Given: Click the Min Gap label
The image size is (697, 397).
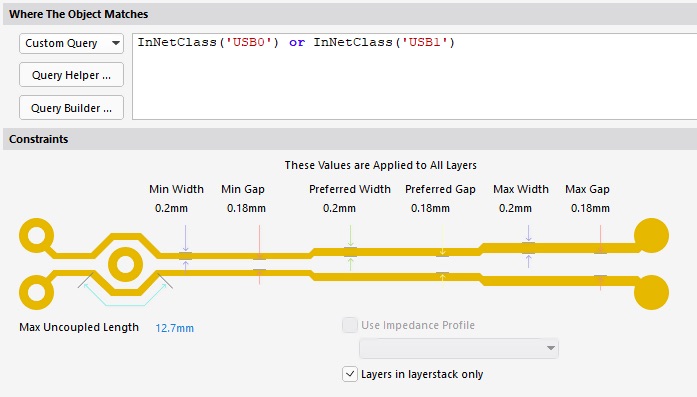Looking at the screenshot, I should [x=243, y=189].
